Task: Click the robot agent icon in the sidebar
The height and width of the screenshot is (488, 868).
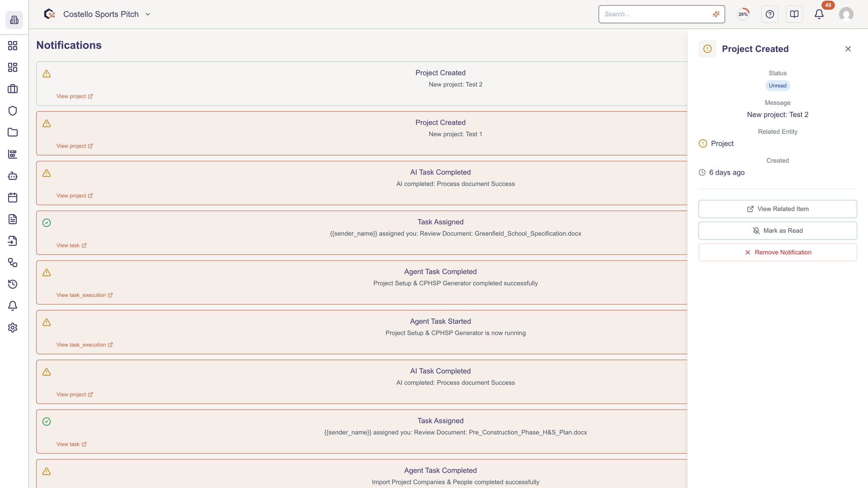Action: [13, 176]
